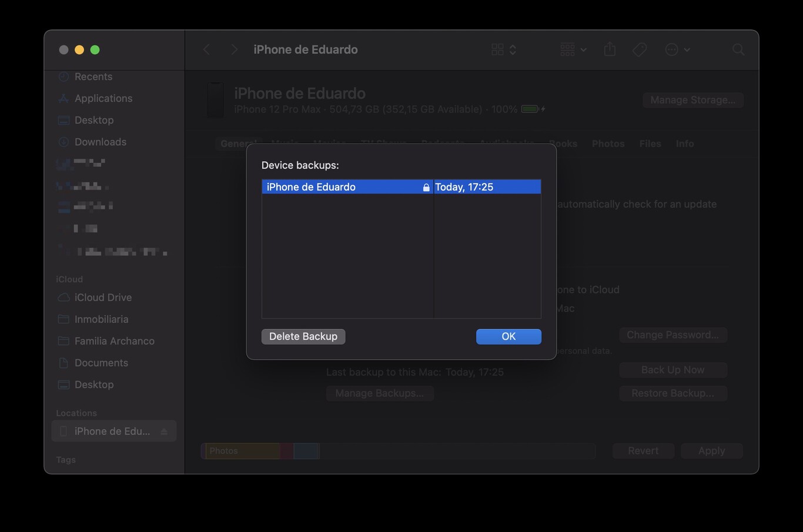Click the back navigation arrow
This screenshot has width=803, height=532.
[x=207, y=50]
